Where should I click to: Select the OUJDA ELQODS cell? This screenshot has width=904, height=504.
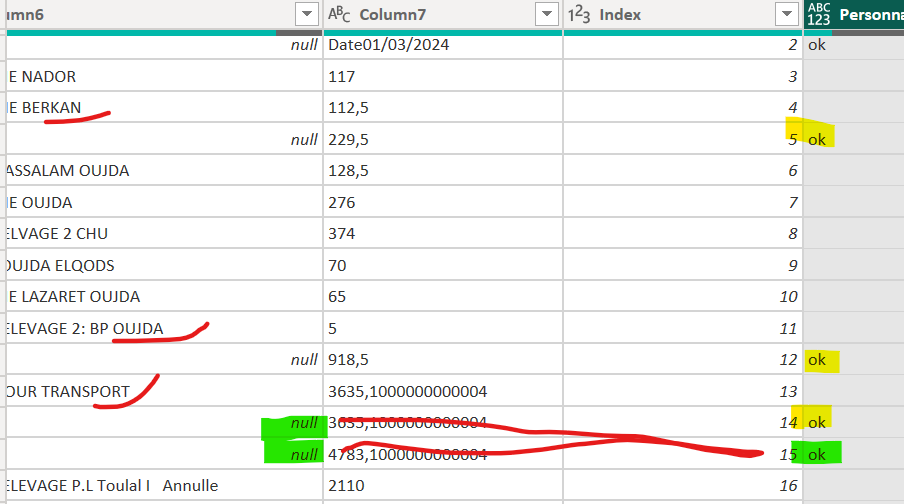(x=164, y=265)
